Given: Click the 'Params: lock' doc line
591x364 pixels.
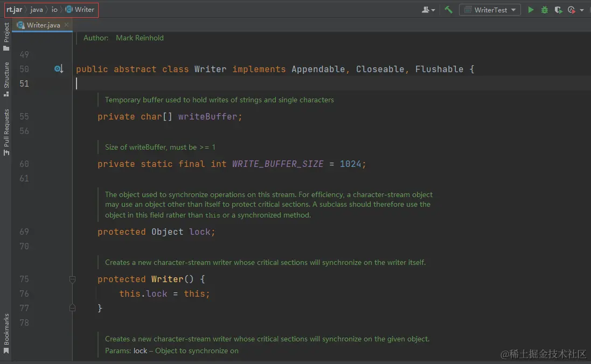Looking at the screenshot, I should pyautogui.click(x=171, y=351).
